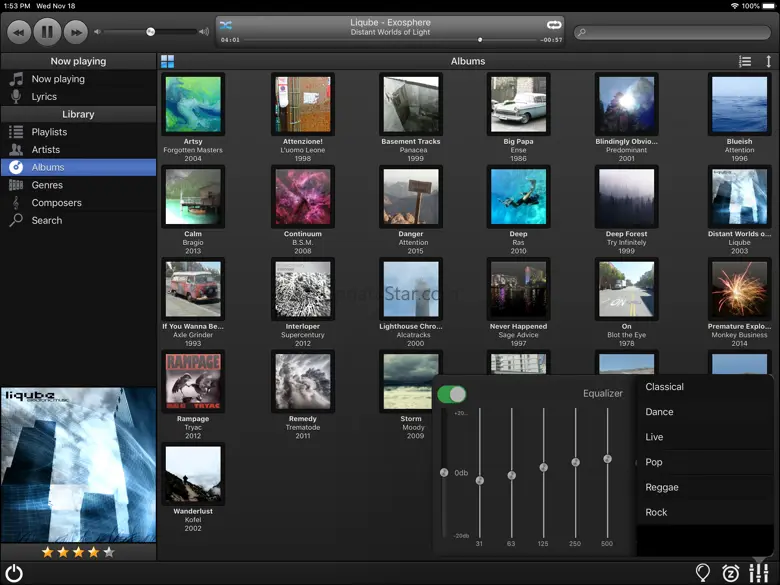Open the Composers sidebar item

[79, 203]
